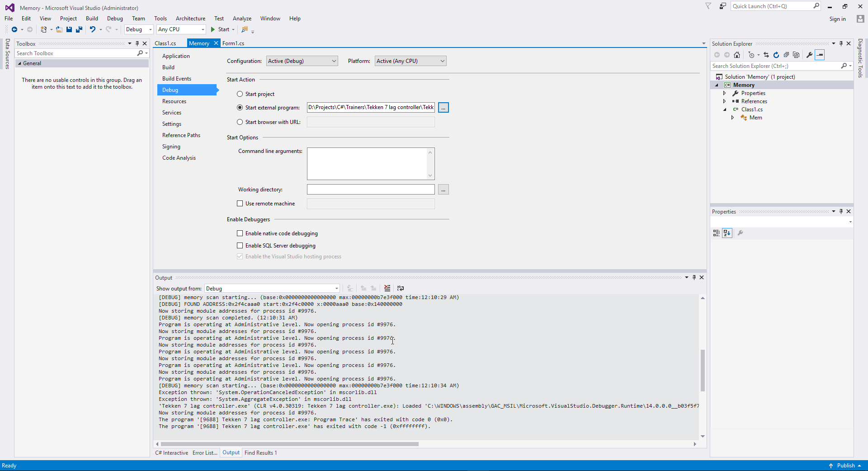The height and width of the screenshot is (471, 868).
Task: Sort properties alphabetically in the Properties panel
Action: coord(727,233)
